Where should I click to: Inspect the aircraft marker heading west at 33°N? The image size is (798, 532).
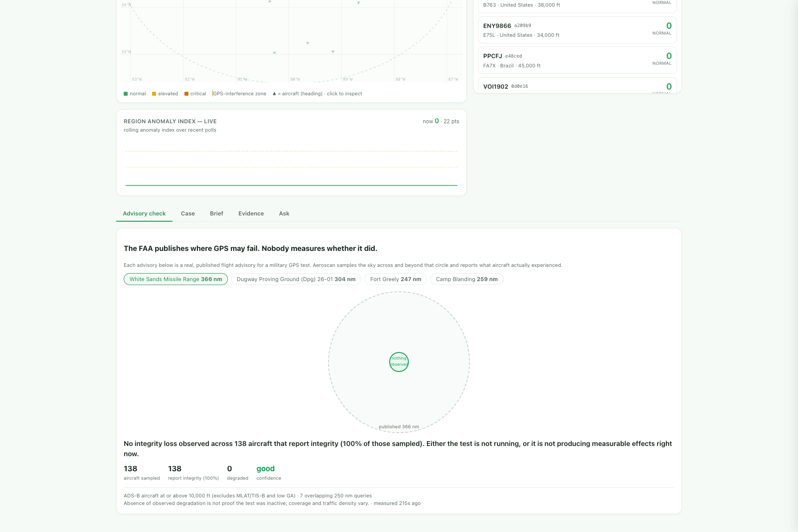274,52
